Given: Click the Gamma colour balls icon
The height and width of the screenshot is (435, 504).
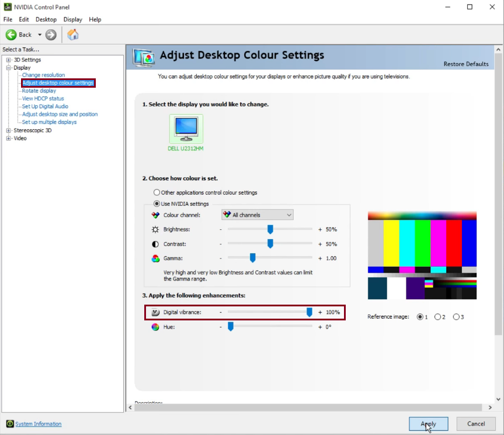Looking at the screenshot, I should point(155,258).
